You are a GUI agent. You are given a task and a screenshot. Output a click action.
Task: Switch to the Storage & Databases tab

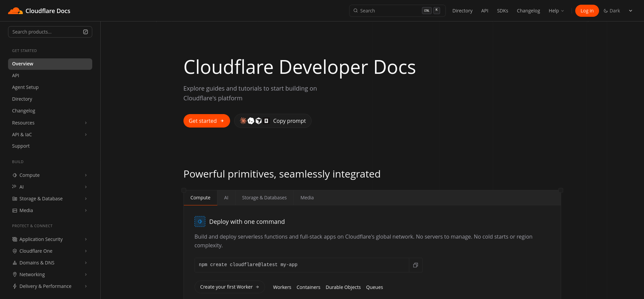[264, 198]
